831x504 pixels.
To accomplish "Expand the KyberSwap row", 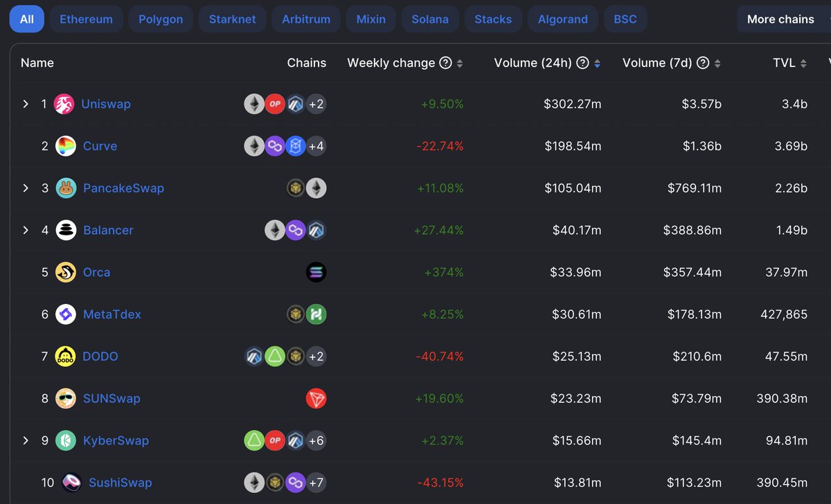I will pyautogui.click(x=26, y=440).
